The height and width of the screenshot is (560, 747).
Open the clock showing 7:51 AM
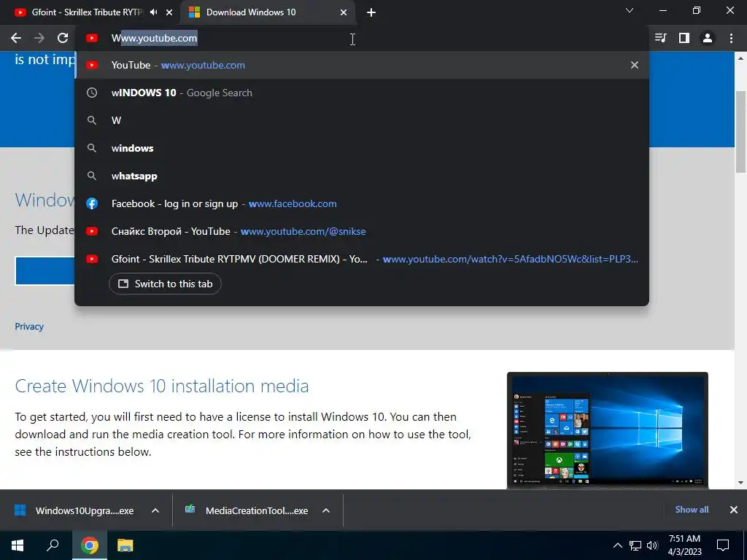[684, 545]
